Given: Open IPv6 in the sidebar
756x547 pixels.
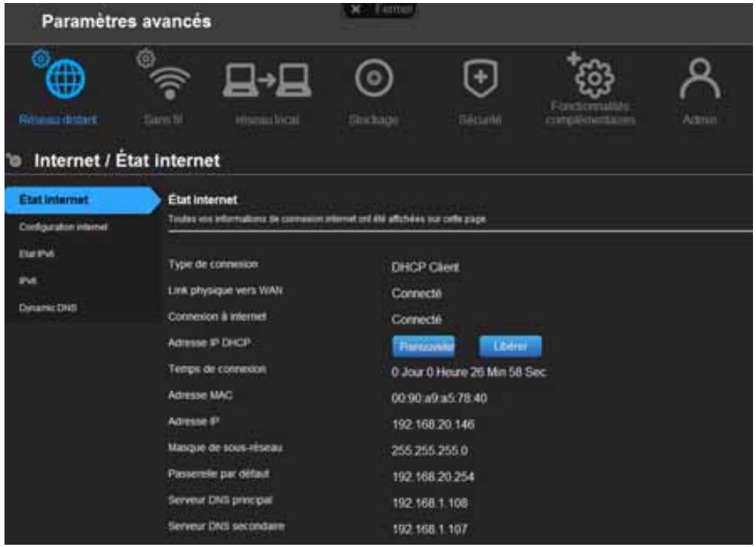Looking at the screenshot, I should (x=27, y=280).
